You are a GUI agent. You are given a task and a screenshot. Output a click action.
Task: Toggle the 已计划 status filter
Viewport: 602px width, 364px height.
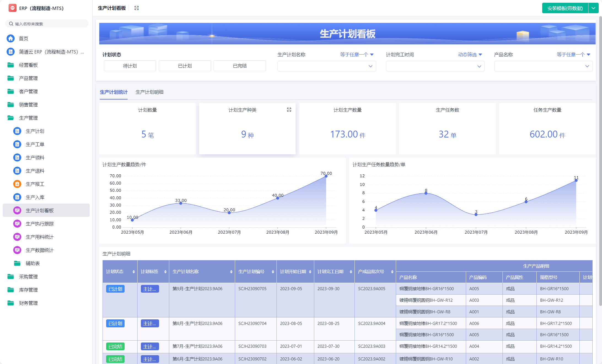coord(185,66)
